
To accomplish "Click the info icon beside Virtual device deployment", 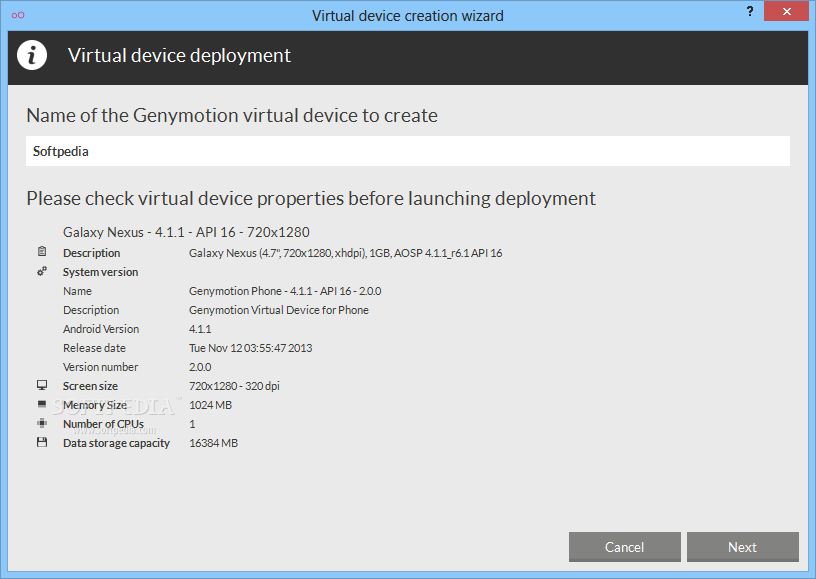I will (32, 55).
